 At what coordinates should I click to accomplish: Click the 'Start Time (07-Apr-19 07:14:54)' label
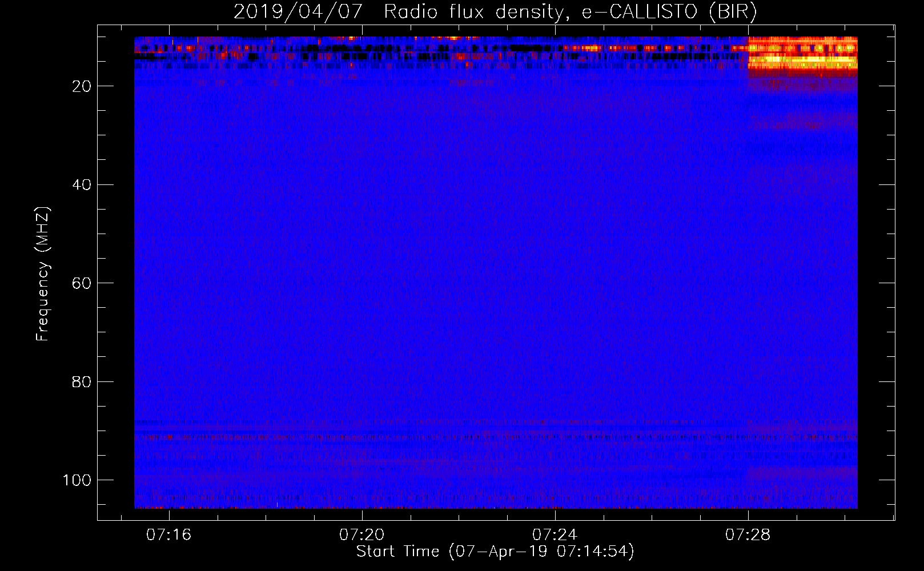click(x=495, y=552)
